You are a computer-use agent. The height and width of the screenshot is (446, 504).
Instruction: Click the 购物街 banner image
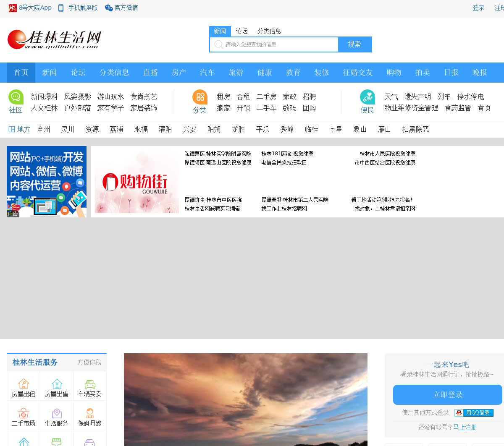[137, 183]
